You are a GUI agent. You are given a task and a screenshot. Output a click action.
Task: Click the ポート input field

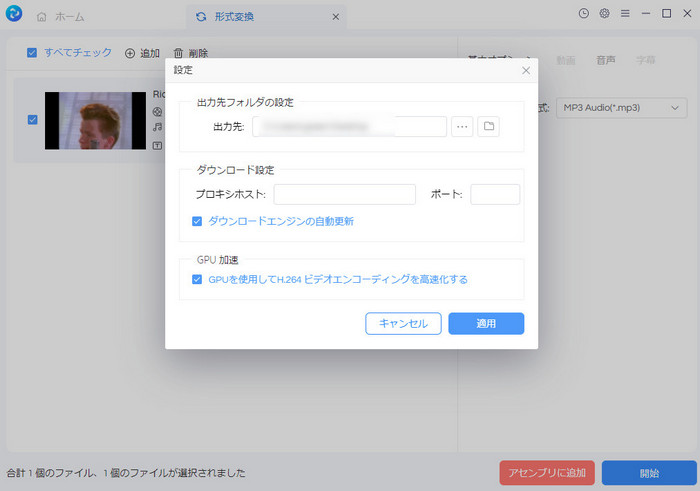point(495,195)
